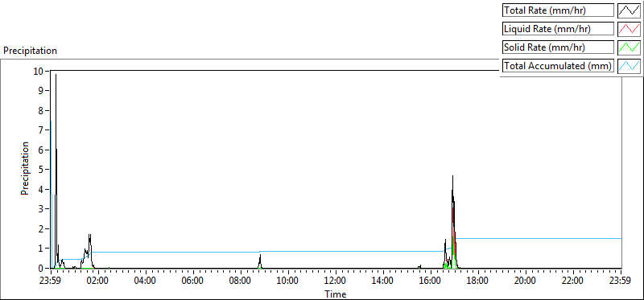Click the black Total Rate plot icon
The width and height of the screenshot is (644, 300).
(630, 10)
